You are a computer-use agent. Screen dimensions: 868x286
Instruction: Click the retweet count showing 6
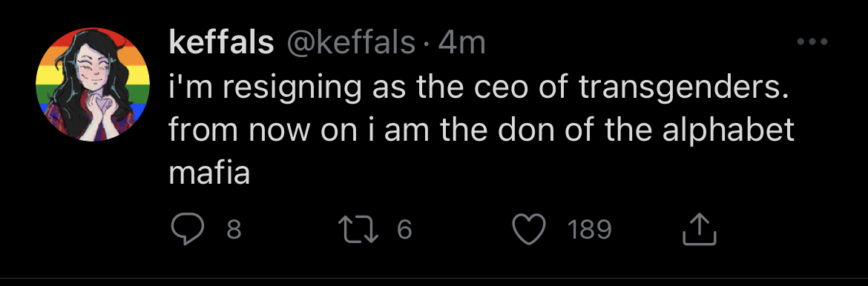404,230
